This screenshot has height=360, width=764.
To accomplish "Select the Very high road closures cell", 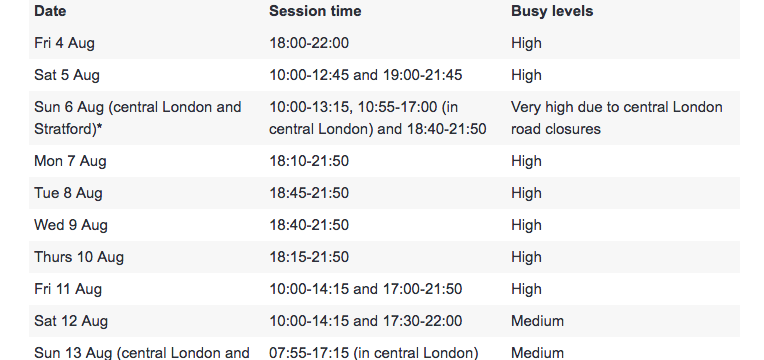I will click(617, 118).
